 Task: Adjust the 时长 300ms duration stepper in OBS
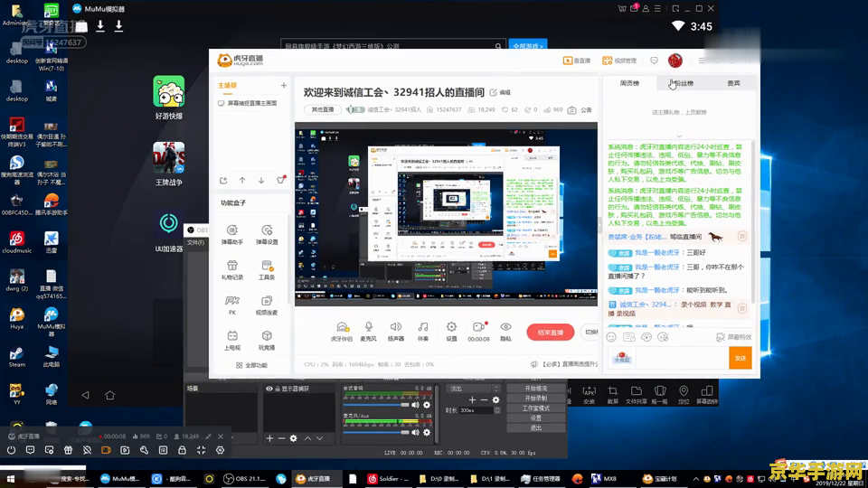(x=497, y=410)
